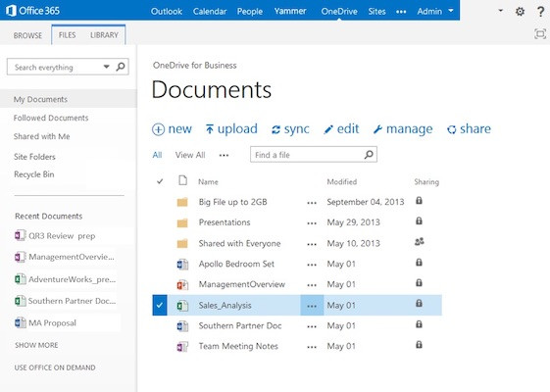
Task: Click the people sharing icon for Shared with Everyone
Action: coord(420,242)
